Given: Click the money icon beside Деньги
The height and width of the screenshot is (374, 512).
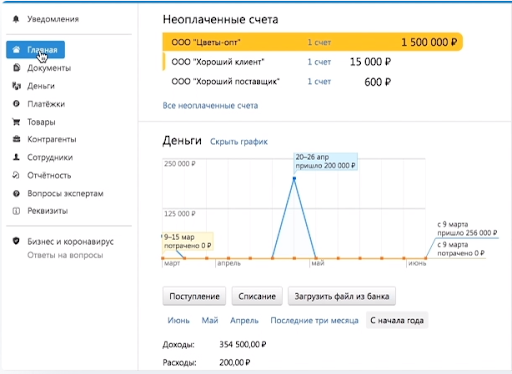Looking at the screenshot, I should (16, 86).
